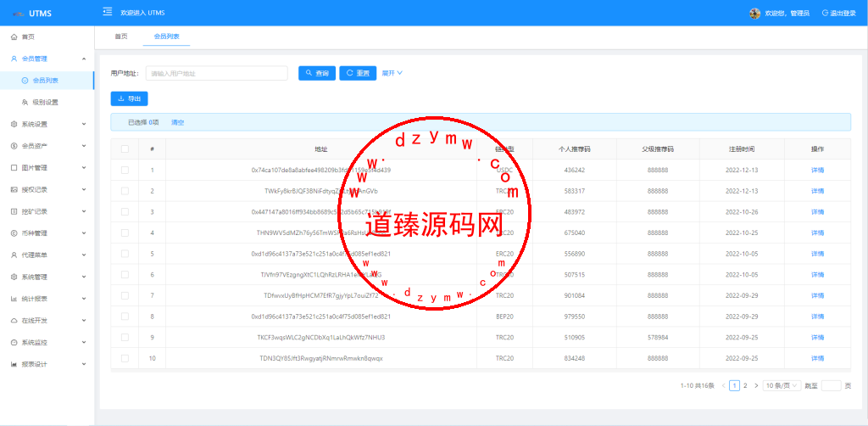Check the checkbox for row 5
The image size is (868, 426).
125,254
